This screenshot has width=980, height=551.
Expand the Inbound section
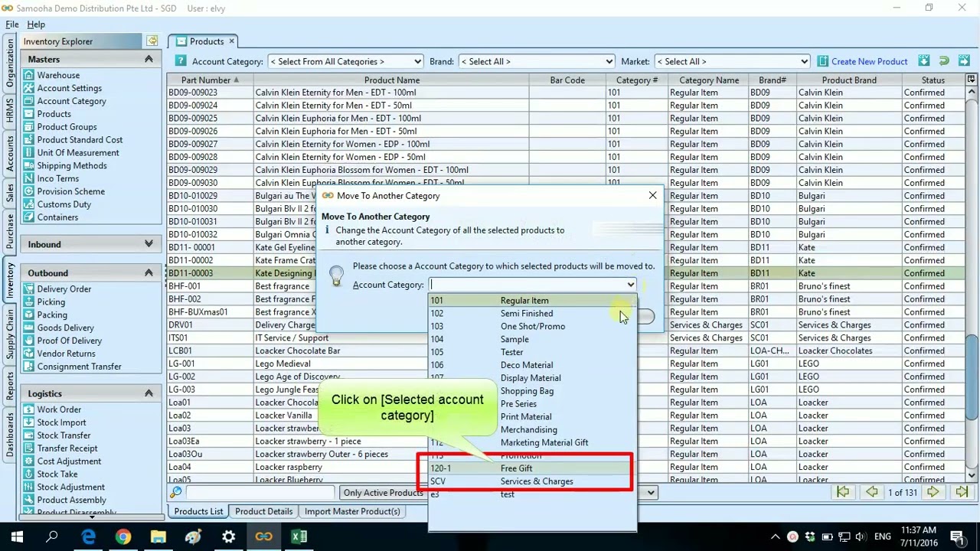pos(149,244)
